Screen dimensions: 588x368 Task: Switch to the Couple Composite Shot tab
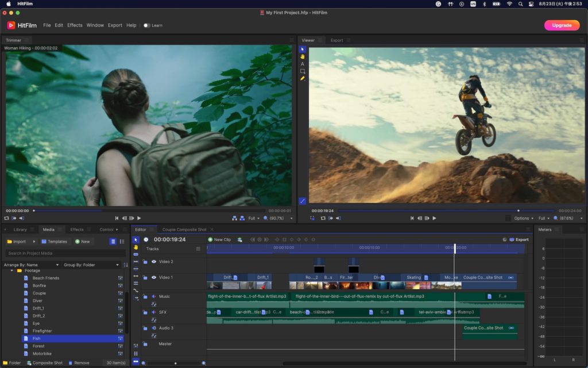184,229
